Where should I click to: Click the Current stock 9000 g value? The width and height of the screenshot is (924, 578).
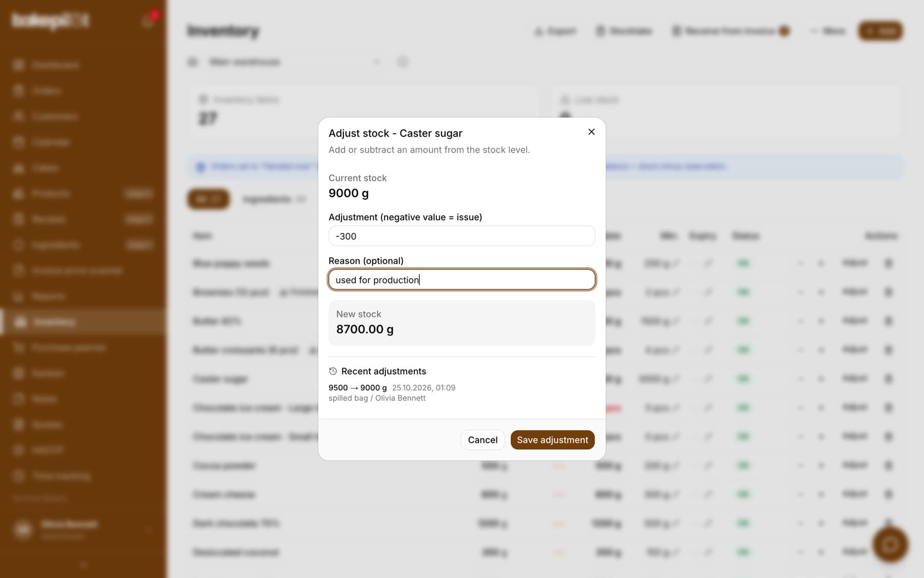coord(349,193)
